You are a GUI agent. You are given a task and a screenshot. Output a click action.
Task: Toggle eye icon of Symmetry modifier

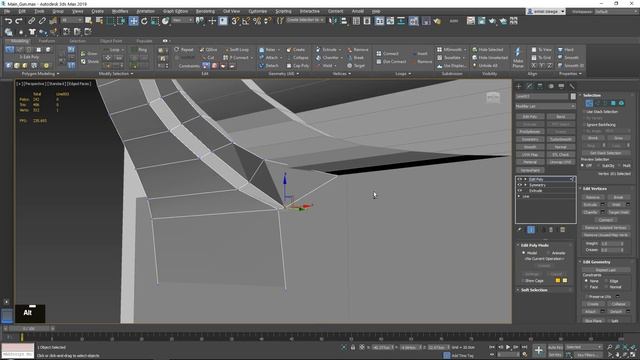(520, 185)
